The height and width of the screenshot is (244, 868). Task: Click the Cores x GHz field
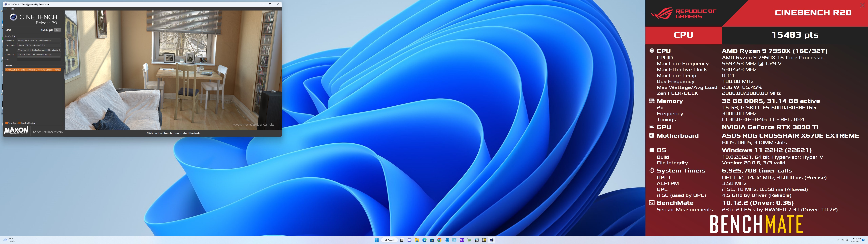[x=39, y=45]
